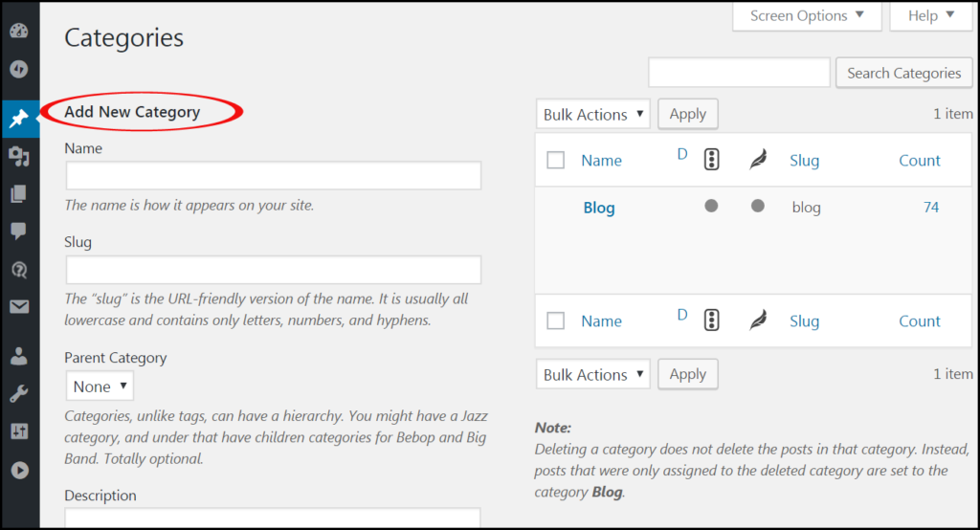Open the Help tab
This screenshot has height=530, width=980.
(x=931, y=16)
